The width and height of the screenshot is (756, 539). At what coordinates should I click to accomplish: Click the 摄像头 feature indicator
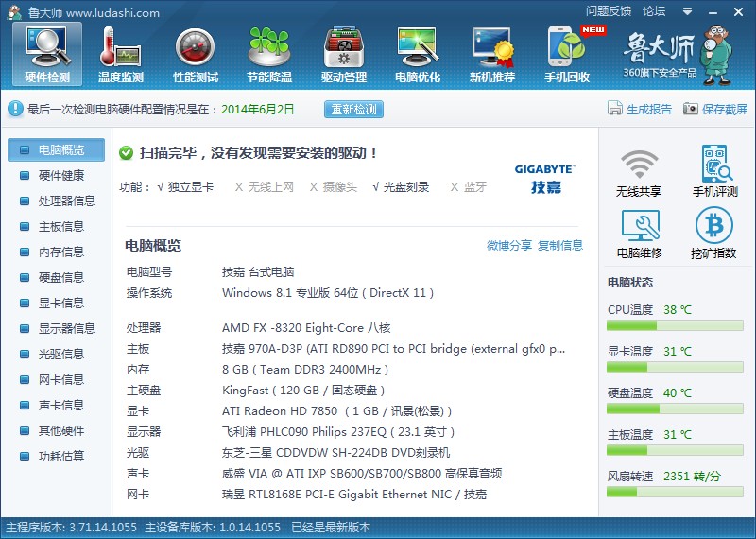(x=334, y=186)
